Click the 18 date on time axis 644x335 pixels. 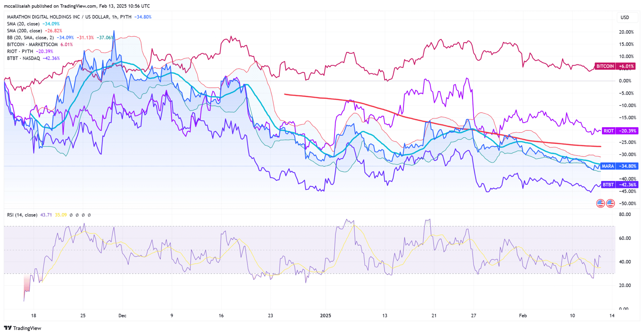tap(34, 315)
